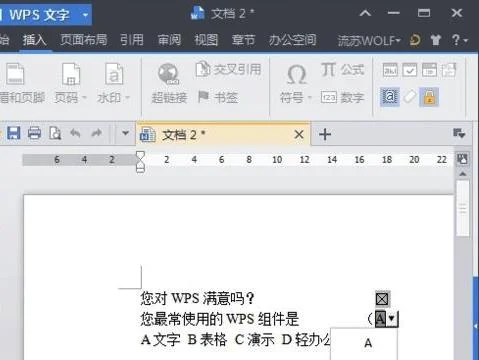479x360 pixels.
Task: Insert a text form field
Action: click(390, 70)
